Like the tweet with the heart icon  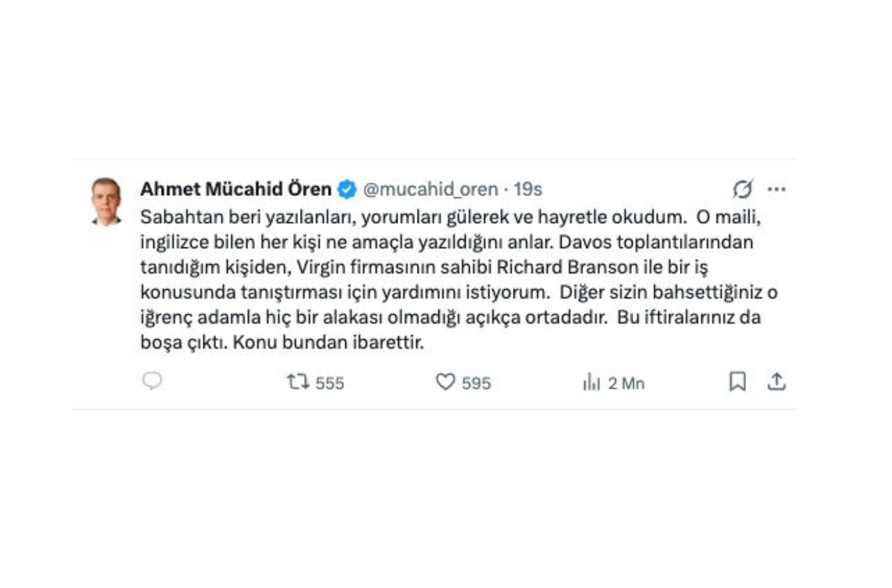[x=445, y=383]
